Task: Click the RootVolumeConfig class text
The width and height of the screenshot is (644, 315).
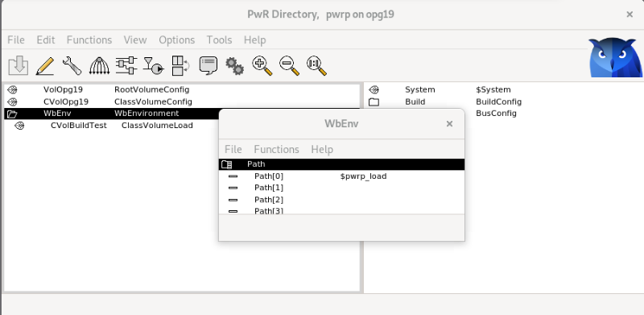Action: [152, 89]
